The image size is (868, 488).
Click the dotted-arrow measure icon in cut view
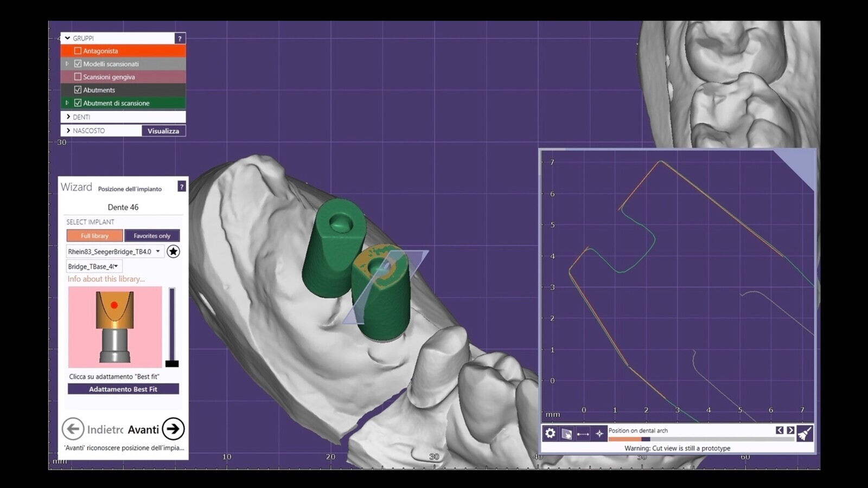pyautogui.click(x=583, y=434)
